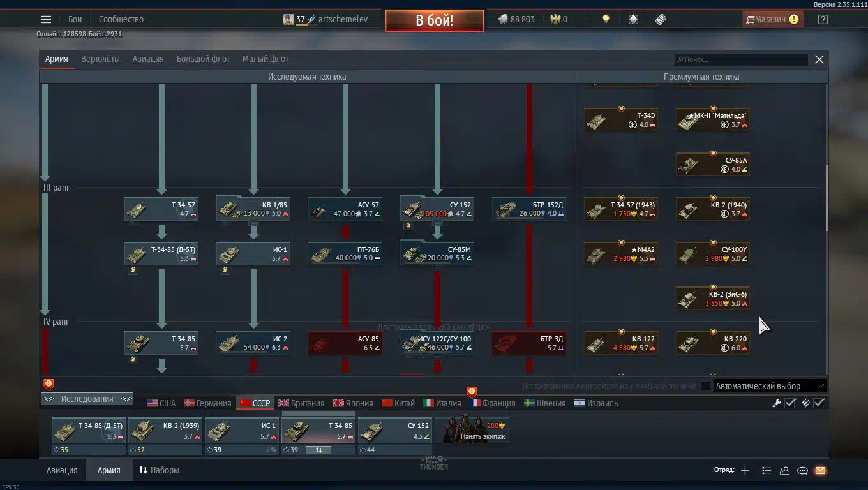Viewport: 868px width, 490px height.
Task: Expand the Наборы presets menu
Action: click(x=159, y=470)
